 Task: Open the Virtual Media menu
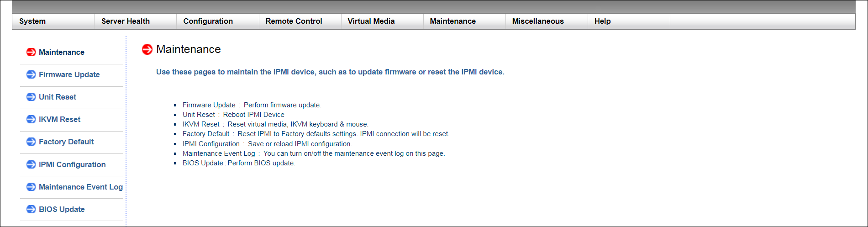pyautogui.click(x=371, y=21)
